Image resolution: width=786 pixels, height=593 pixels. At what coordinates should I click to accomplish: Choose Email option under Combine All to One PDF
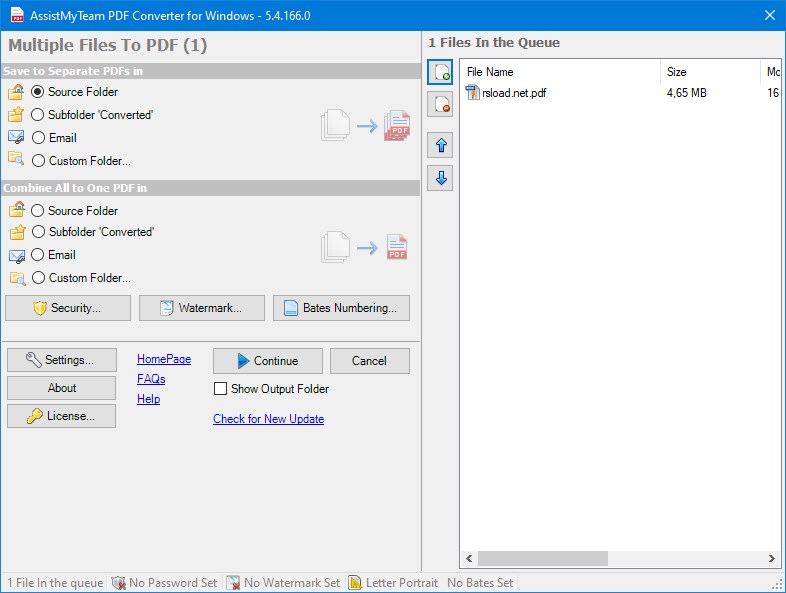(38, 255)
